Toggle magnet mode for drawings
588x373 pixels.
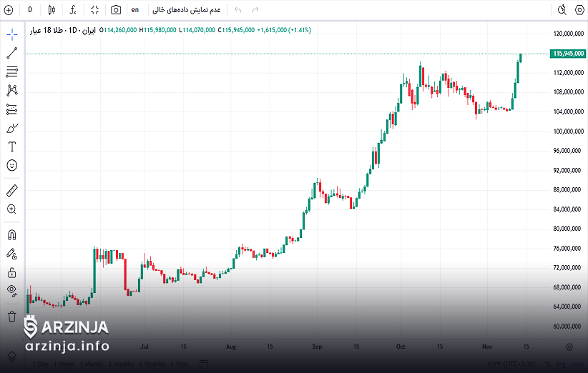pos(11,234)
